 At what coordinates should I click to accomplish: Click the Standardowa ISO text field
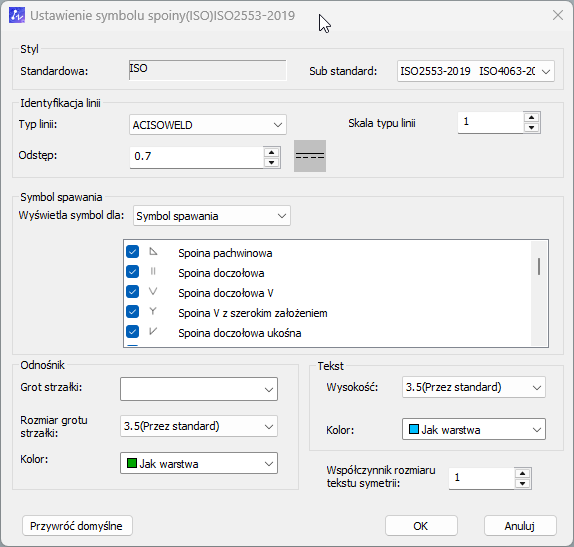tap(208, 70)
